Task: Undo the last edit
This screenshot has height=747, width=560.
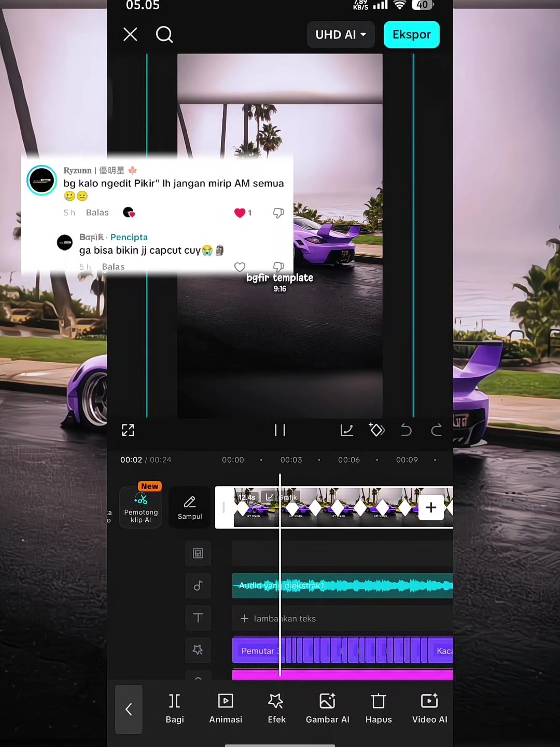Action: 406,430
